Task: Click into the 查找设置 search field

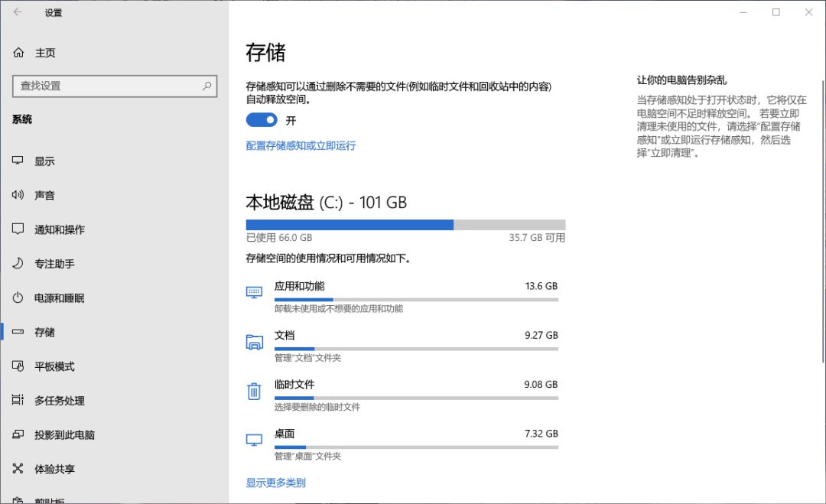Action: click(x=107, y=86)
